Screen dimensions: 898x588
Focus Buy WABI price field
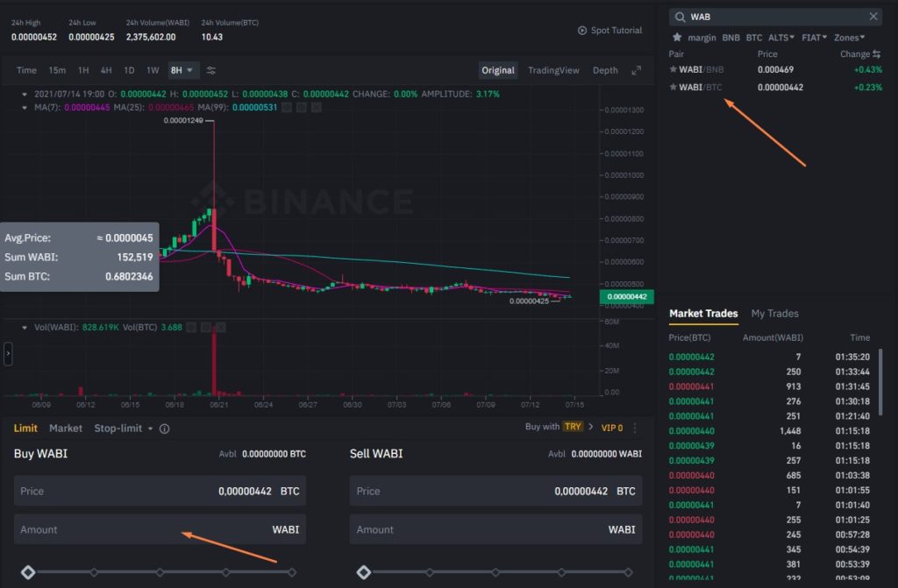160,492
